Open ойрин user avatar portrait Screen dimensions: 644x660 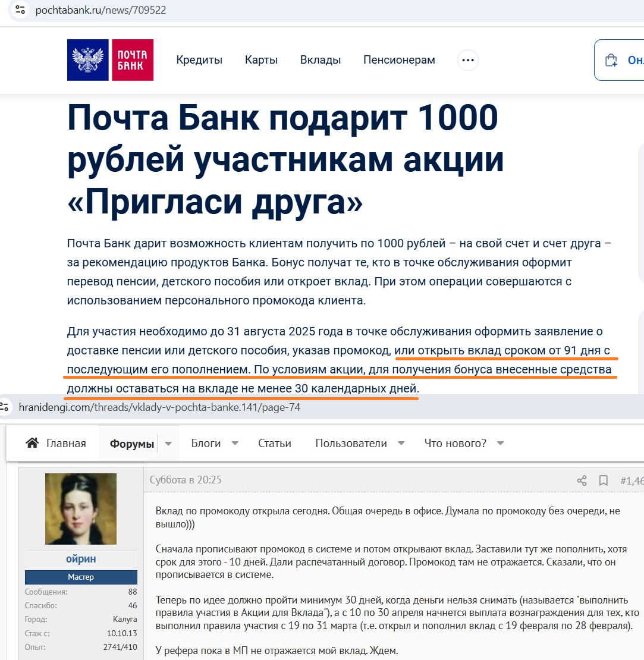coord(81,509)
